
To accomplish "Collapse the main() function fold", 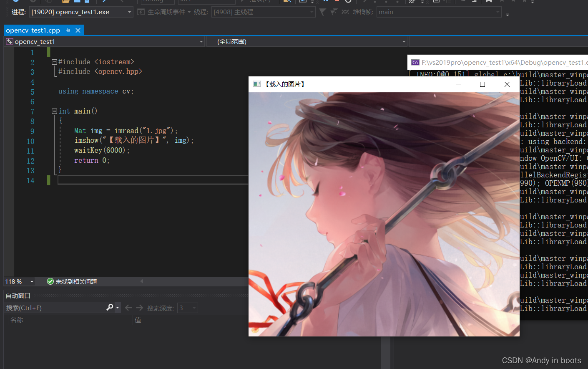I will [54, 111].
